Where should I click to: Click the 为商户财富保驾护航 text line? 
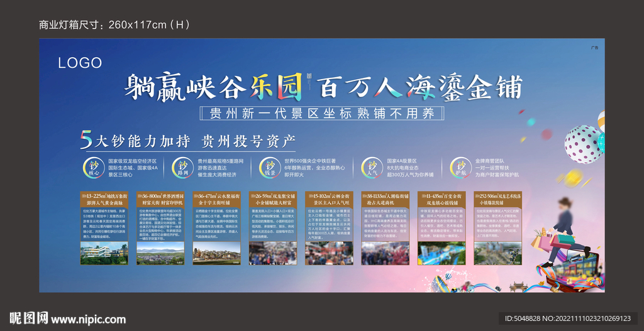point(497,175)
